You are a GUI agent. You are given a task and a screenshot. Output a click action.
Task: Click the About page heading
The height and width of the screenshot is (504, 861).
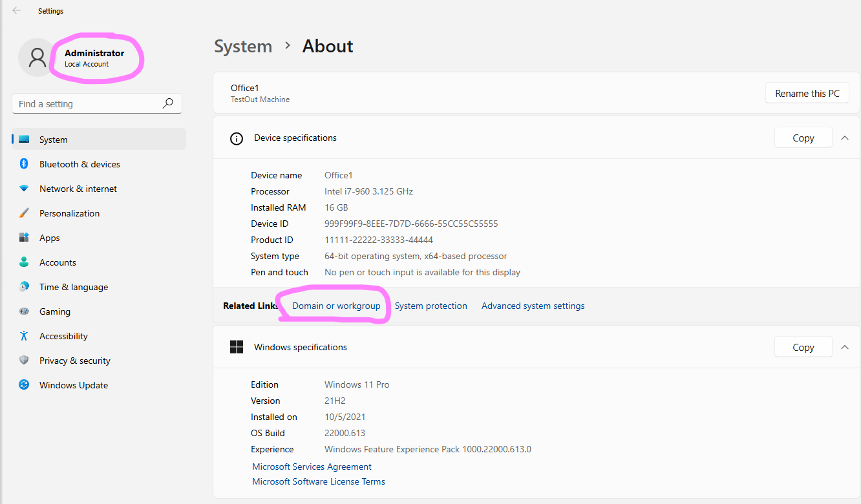(328, 47)
